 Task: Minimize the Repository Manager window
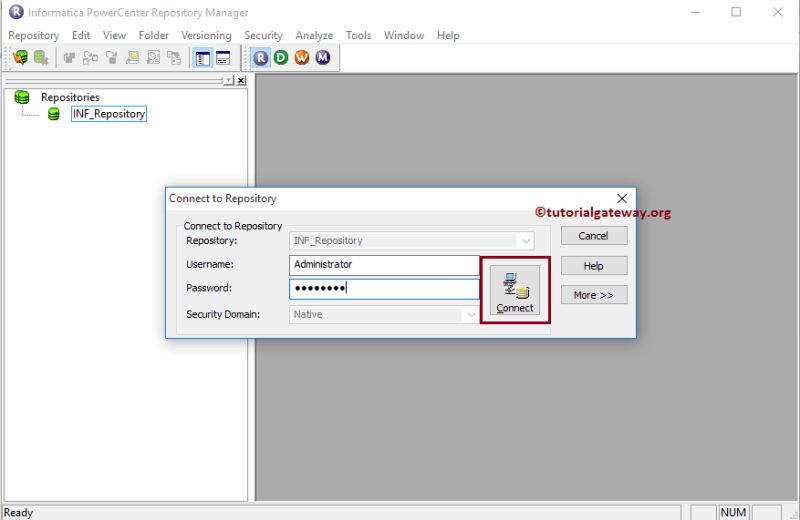click(x=695, y=12)
